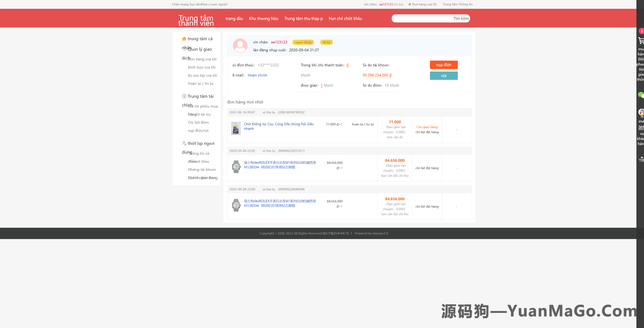Open the Khu thương hiệu menu

263,18
